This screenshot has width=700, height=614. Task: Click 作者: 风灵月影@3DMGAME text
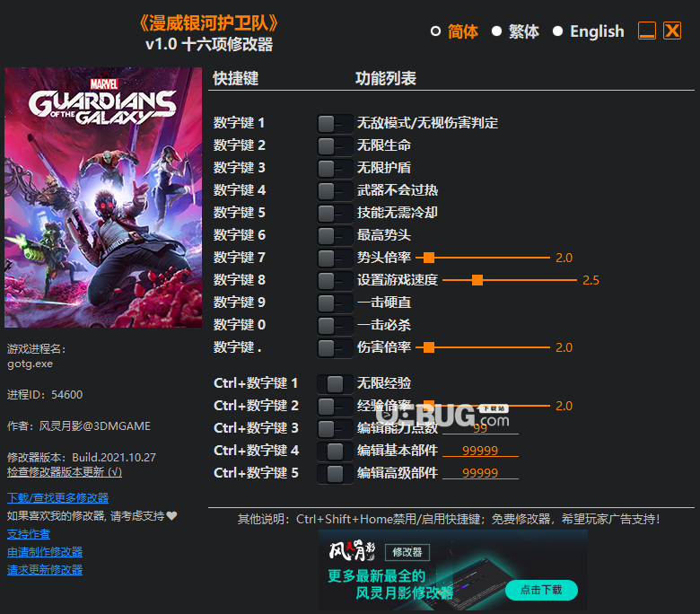pos(79,426)
